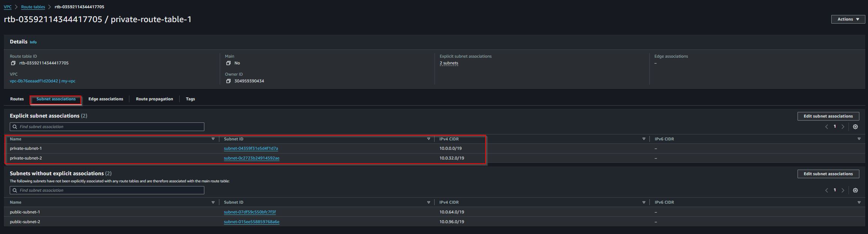Go to next page in explicit associations
The image size is (868, 234).
point(843,127)
